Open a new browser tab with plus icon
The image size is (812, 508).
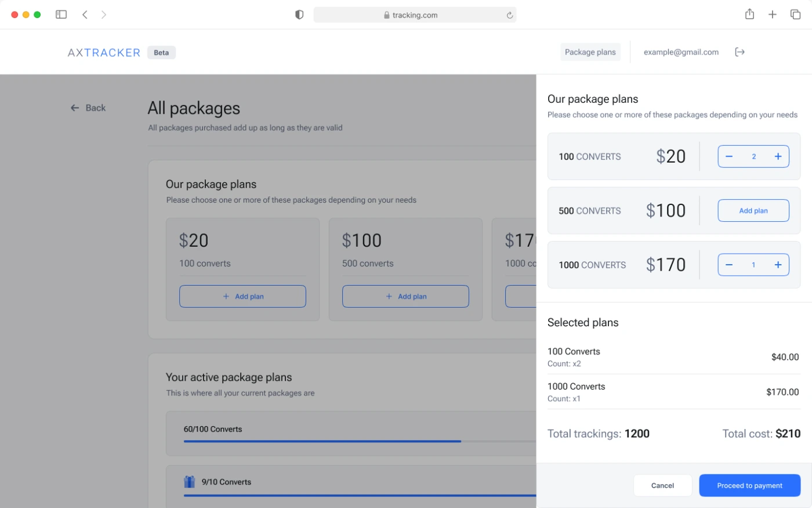click(x=773, y=15)
